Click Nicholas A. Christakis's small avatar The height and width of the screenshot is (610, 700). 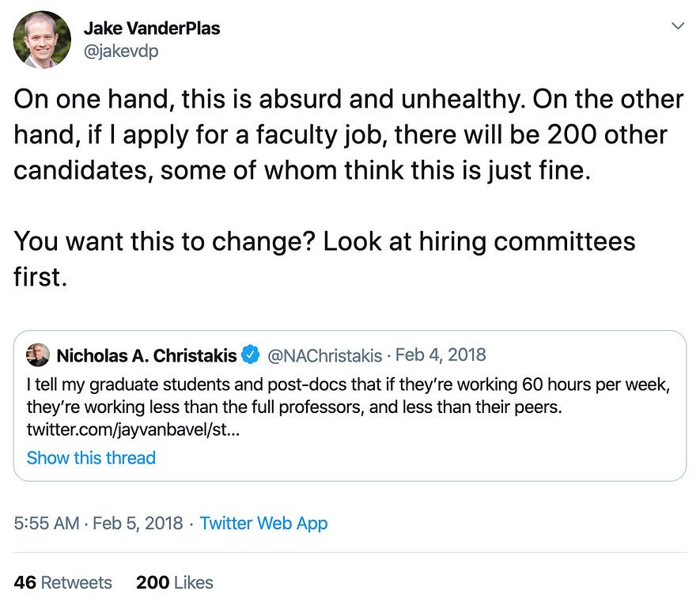(x=38, y=355)
